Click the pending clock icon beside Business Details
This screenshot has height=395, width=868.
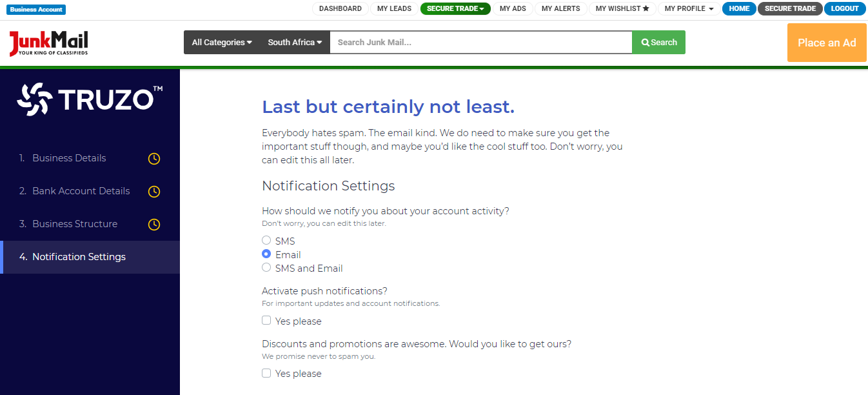click(153, 158)
